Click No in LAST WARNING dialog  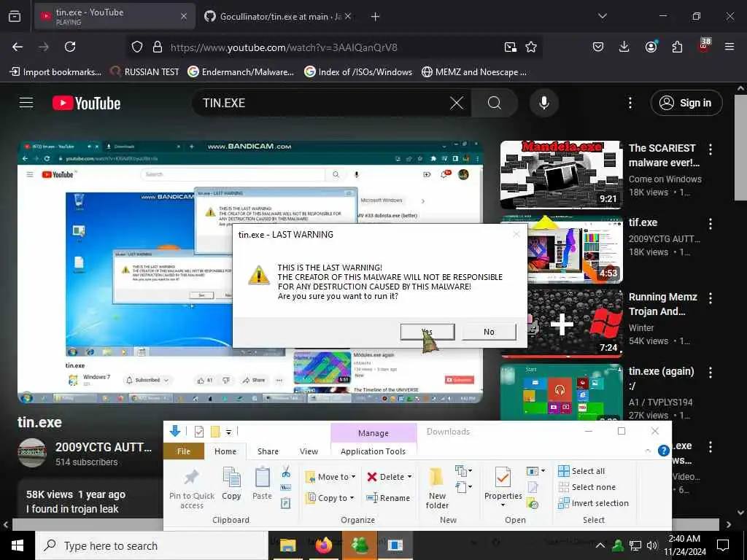tap(489, 332)
